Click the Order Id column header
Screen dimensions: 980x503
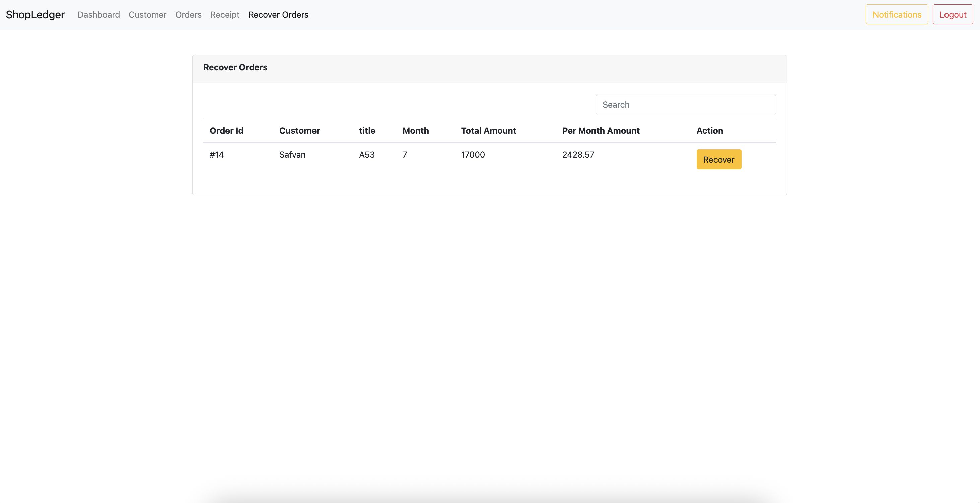[226, 130]
